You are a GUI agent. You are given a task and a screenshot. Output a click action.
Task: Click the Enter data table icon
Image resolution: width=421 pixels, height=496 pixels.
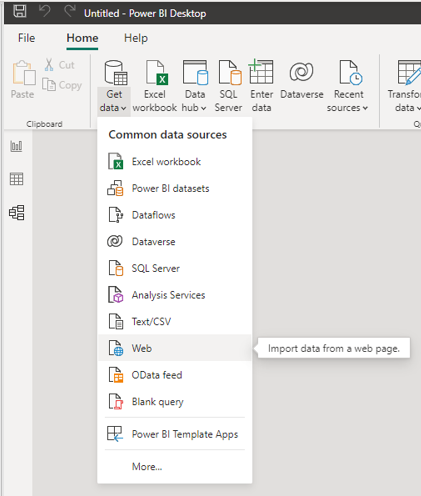261,71
